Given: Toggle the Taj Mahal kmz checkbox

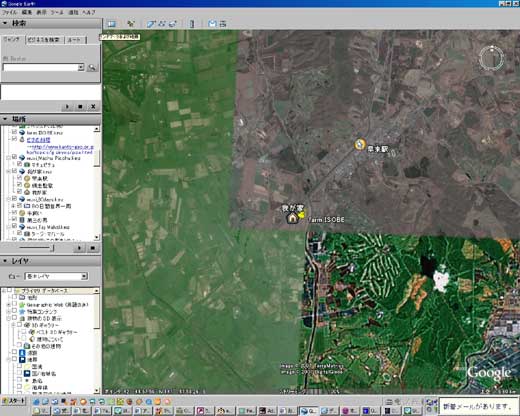Looking at the screenshot, I should point(14,226).
